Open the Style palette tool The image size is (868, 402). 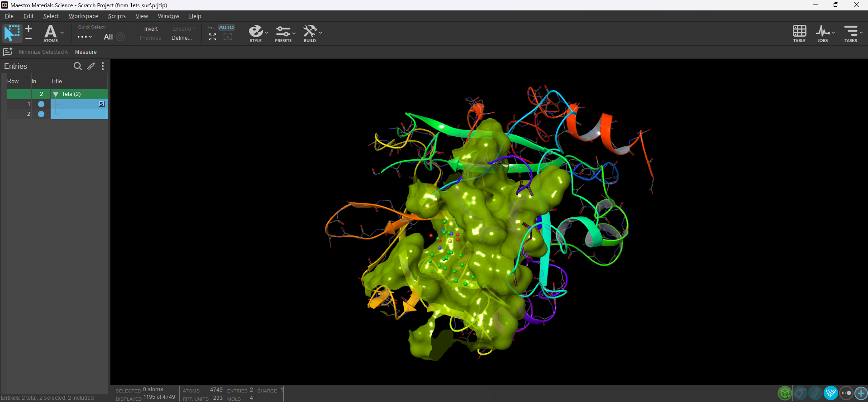click(256, 33)
